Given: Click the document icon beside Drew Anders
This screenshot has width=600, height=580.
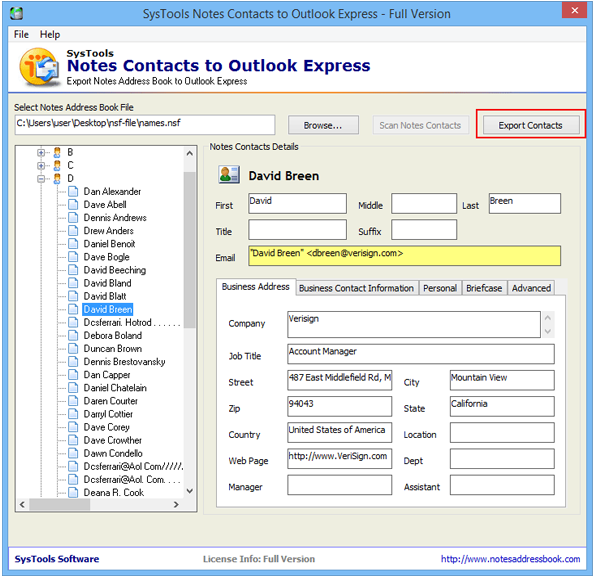Looking at the screenshot, I should (73, 231).
